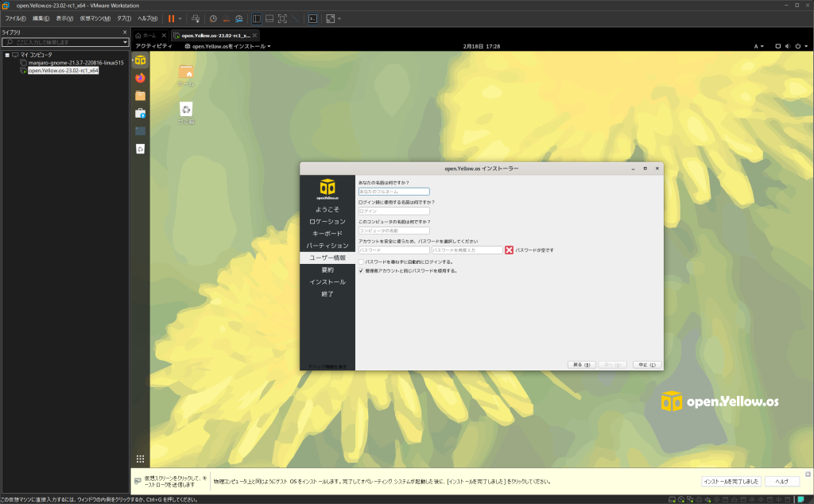Uncheck using same password for administrator account
Viewport: 814px width, 504px height.
click(362, 270)
